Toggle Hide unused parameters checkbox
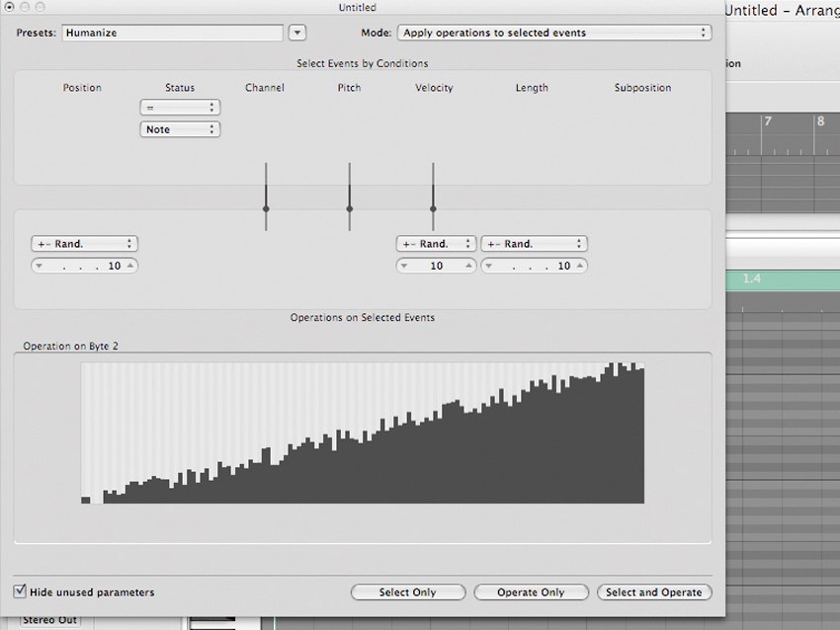 [20, 591]
